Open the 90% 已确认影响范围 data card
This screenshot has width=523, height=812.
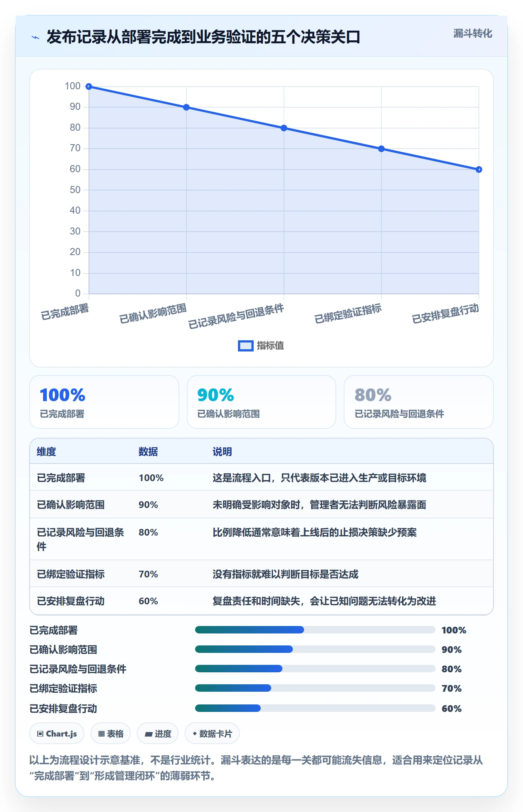pyautogui.click(x=261, y=402)
